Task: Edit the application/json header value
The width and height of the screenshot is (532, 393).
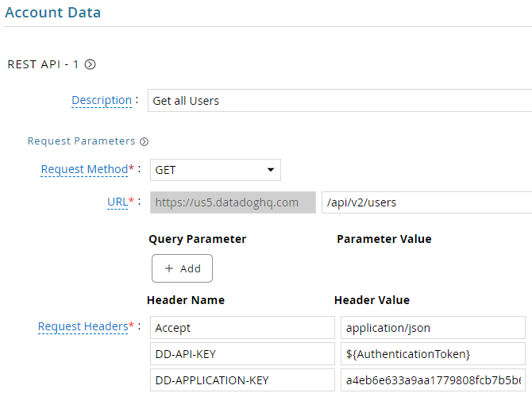Action: [x=433, y=327]
